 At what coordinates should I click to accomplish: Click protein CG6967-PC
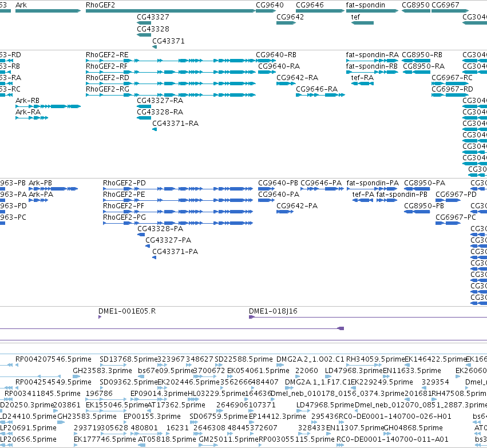click(448, 223)
